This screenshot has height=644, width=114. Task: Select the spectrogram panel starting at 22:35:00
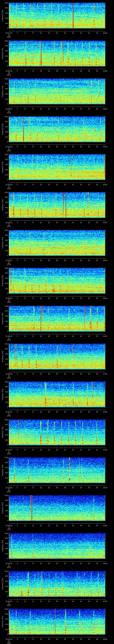pyautogui.click(x=57, y=167)
